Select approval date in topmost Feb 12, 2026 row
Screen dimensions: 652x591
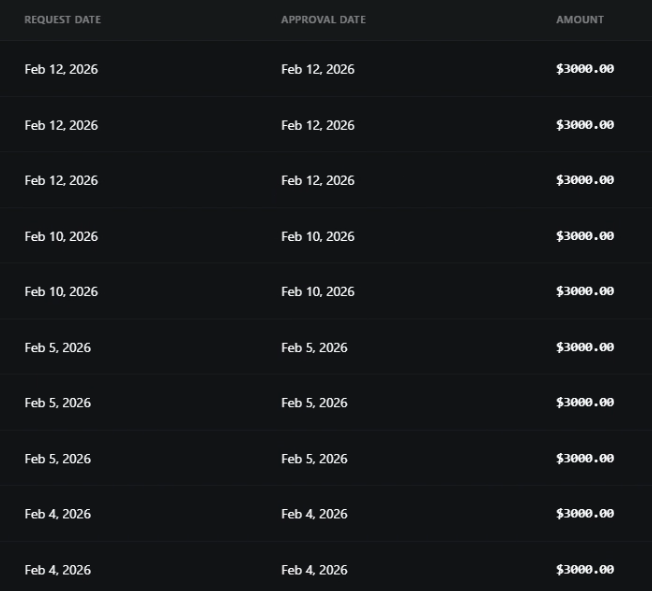pos(318,69)
